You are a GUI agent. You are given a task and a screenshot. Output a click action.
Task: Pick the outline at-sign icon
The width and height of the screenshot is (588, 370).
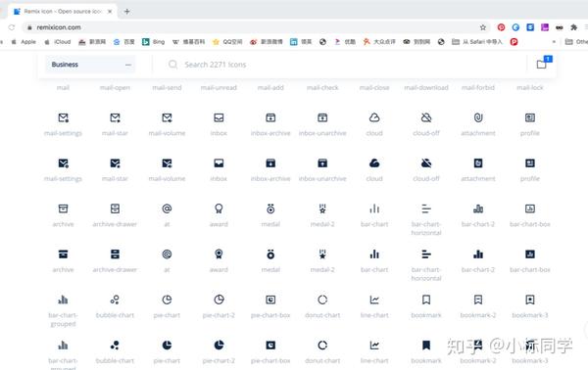167,208
